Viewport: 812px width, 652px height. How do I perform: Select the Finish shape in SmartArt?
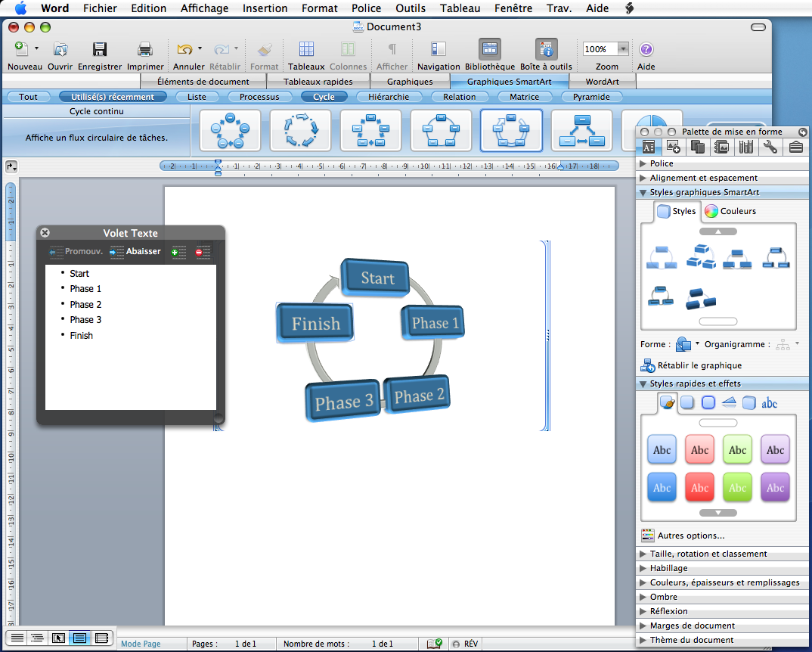pyautogui.click(x=315, y=323)
